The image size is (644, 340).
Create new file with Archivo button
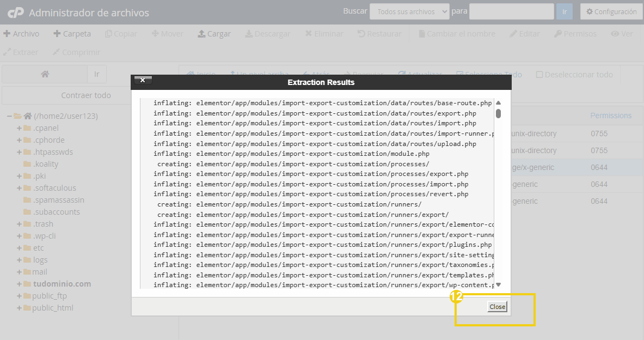21,34
